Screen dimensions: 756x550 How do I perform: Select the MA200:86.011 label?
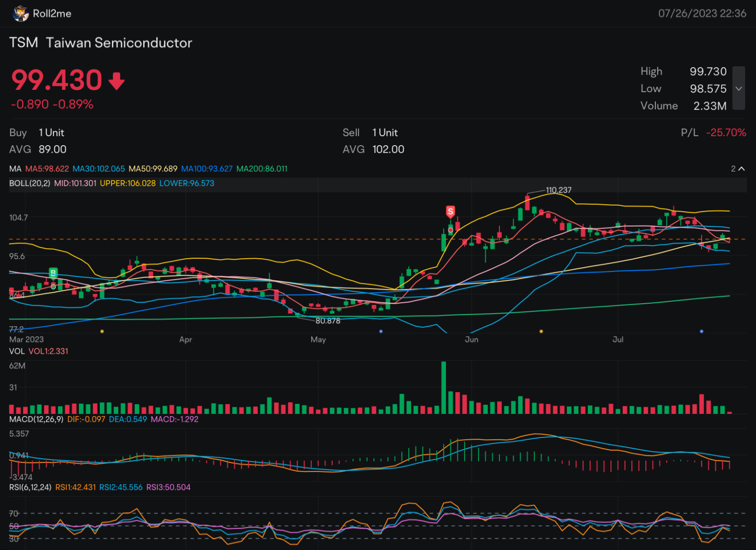coord(262,169)
